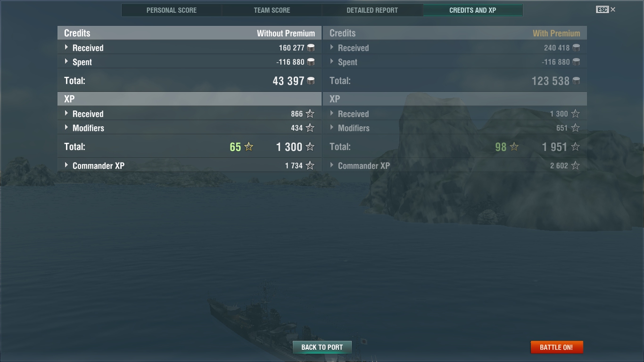Close the results screen with the X

point(613,9)
